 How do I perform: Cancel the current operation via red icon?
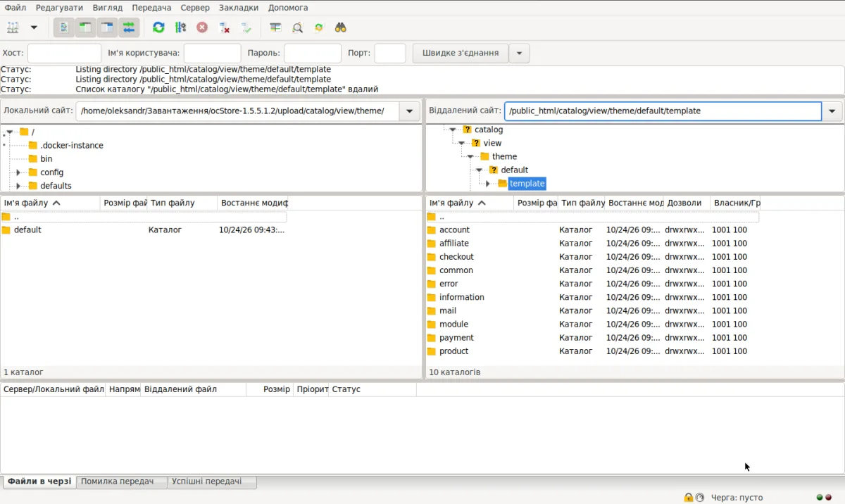coord(202,27)
